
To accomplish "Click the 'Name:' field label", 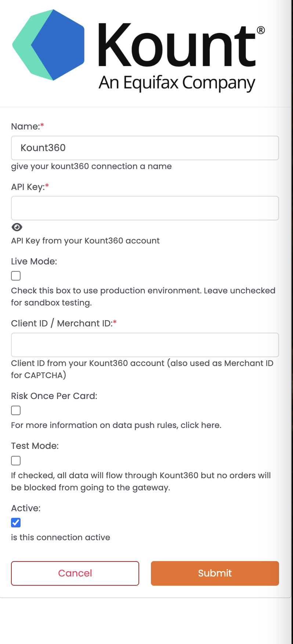I will (26, 127).
